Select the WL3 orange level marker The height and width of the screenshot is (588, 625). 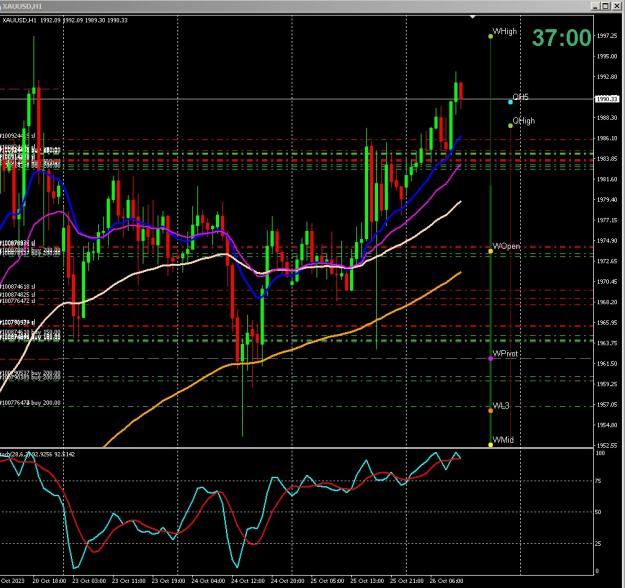491,410
